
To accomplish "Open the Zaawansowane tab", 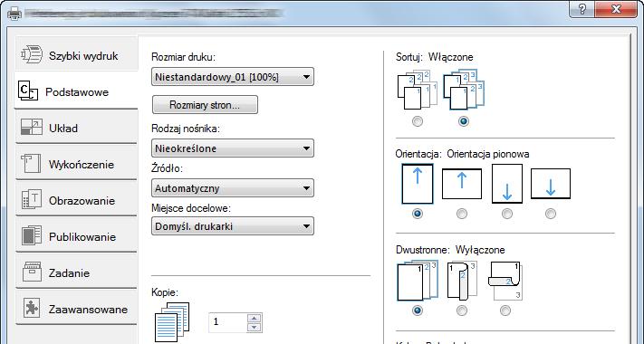I will pos(76,309).
